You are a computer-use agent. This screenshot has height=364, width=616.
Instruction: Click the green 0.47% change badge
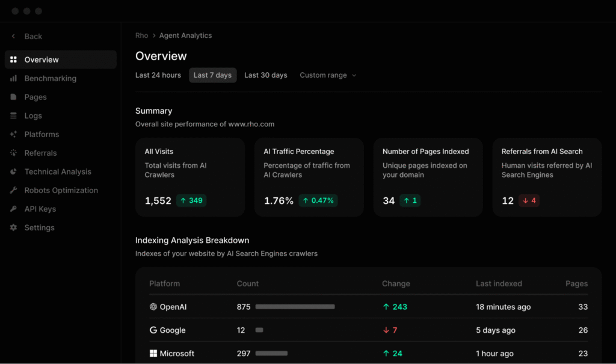[318, 200]
